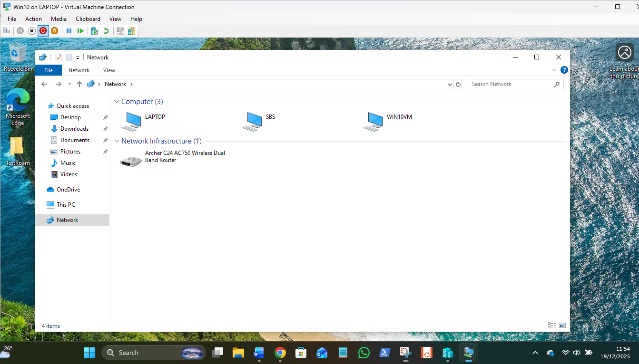Expand the Quick Access Toolbar customize arrow
The height and width of the screenshot is (364, 639).
pyautogui.click(x=78, y=57)
